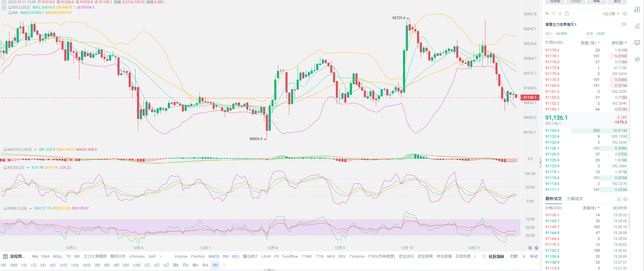Open order book settings gear icon
This screenshot has width=644, height=271.
[x=625, y=14]
